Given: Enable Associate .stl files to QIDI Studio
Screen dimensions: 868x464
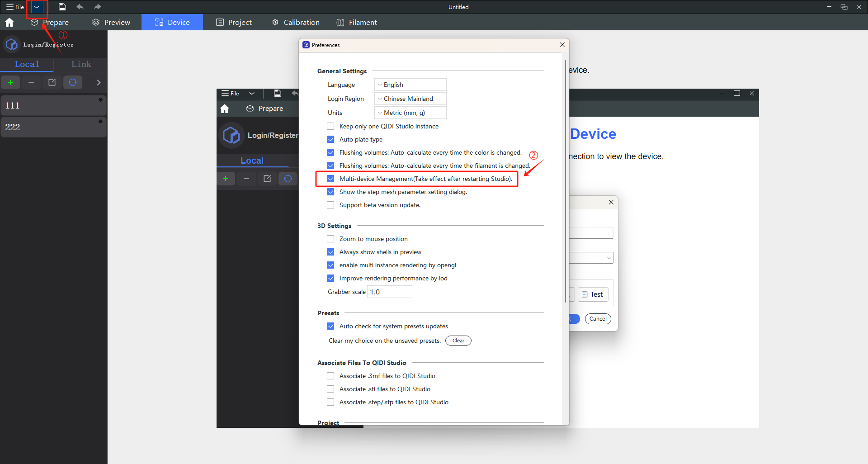Looking at the screenshot, I should (x=330, y=389).
